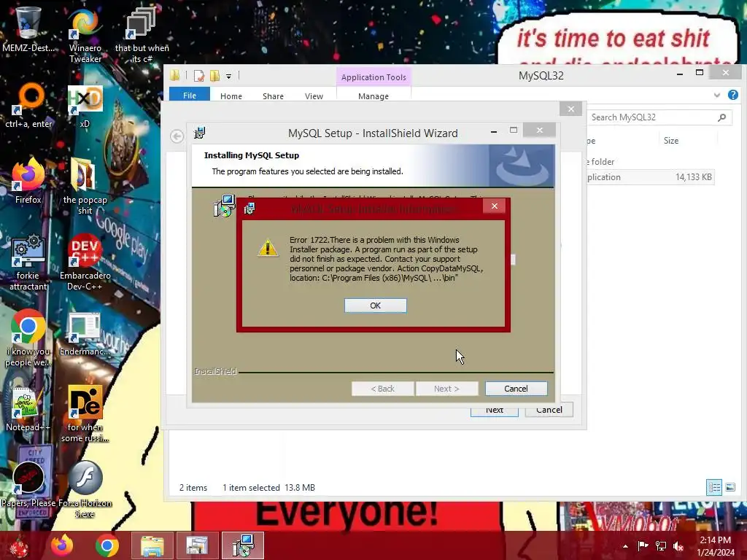Show hidden tray icons arrow
Viewport: 747px width, 560px height.
(625, 546)
